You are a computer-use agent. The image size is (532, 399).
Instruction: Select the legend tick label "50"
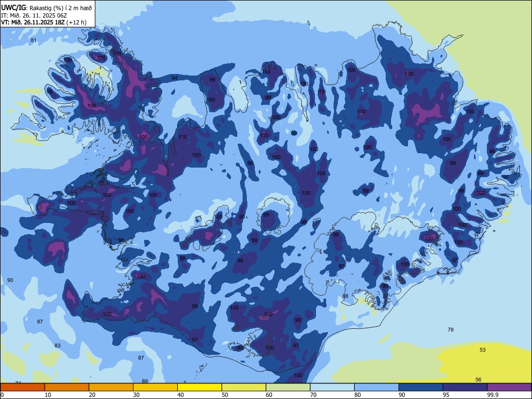(225, 395)
